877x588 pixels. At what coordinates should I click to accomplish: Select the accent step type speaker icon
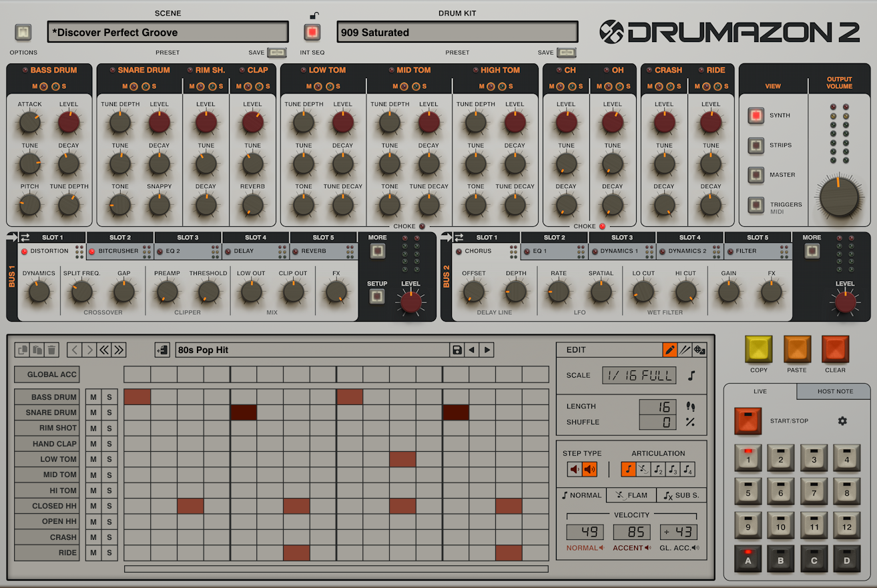pos(589,470)
